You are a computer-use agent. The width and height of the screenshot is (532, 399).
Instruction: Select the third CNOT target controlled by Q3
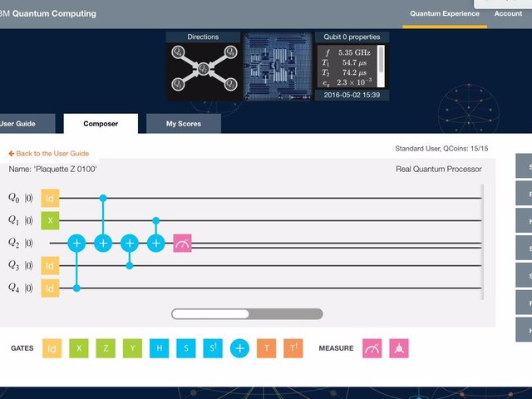pos(130,243)
